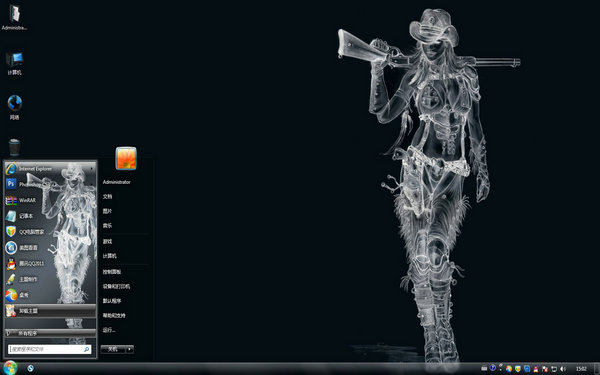Screen dimensions: 600x375
Task: Click the orange flower user account picture
Action: 126,158
